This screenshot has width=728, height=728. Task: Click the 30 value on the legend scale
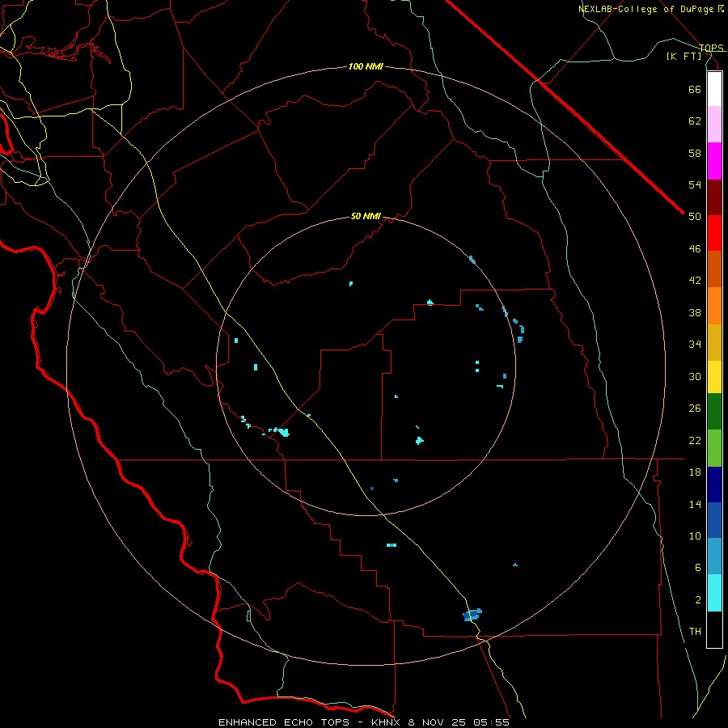tap(695, 376)
